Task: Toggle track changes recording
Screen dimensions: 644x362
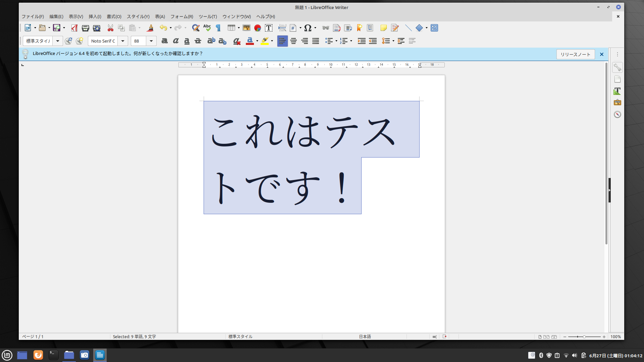Action: tap(395, 28)
